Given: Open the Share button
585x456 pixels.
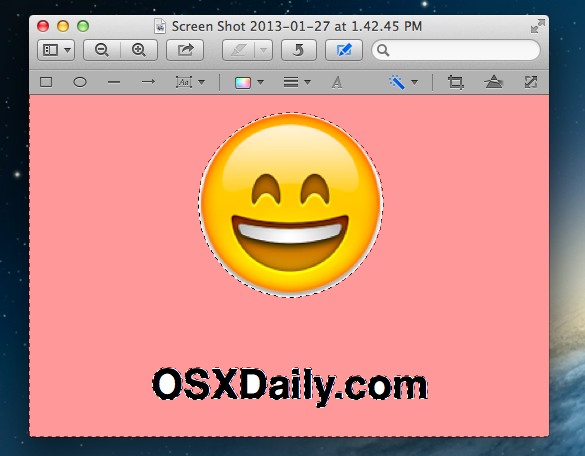Looking at the screenshot, I should [x=185, y=50].
